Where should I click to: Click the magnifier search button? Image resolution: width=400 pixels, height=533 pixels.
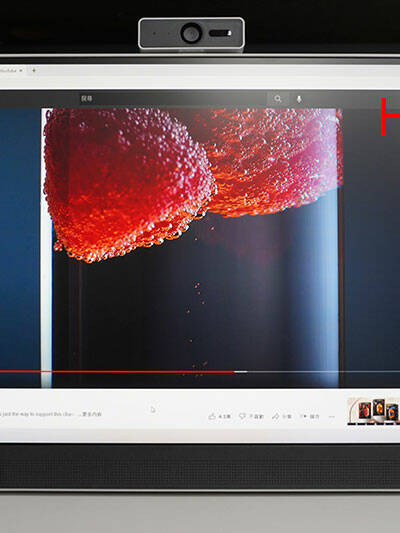[x=278, y=99]
